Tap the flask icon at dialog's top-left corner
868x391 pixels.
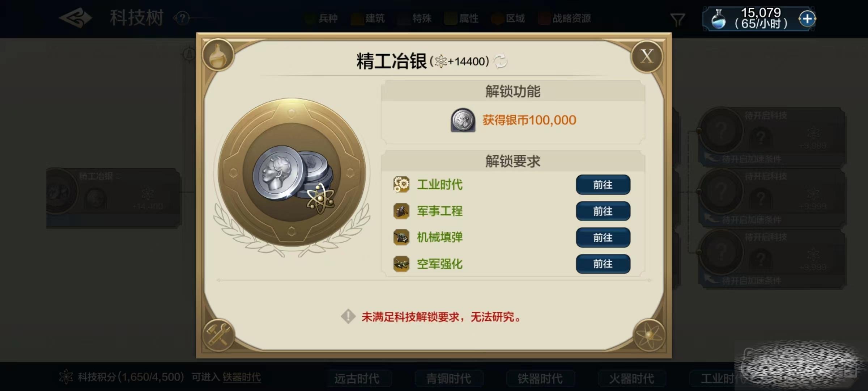(x=218, y=55)
